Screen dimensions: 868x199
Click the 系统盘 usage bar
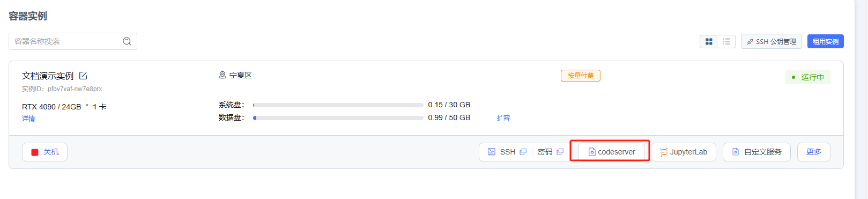[x=338, y=105]
